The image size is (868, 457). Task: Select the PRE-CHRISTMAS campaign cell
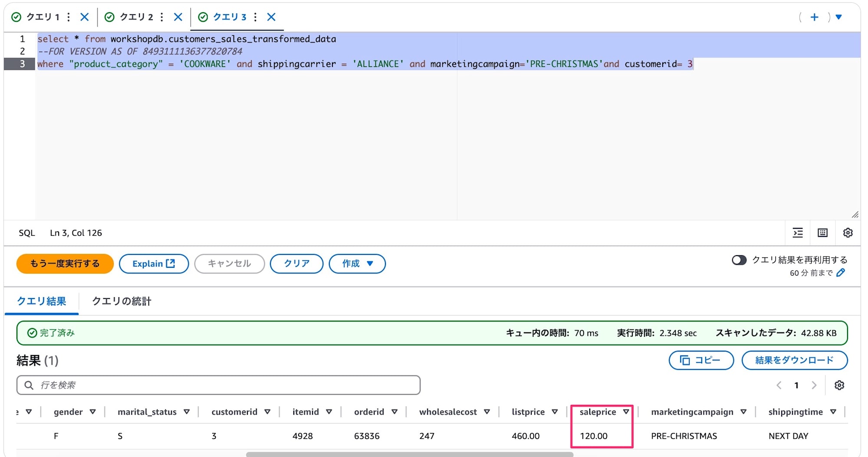[x=684, y=436]
